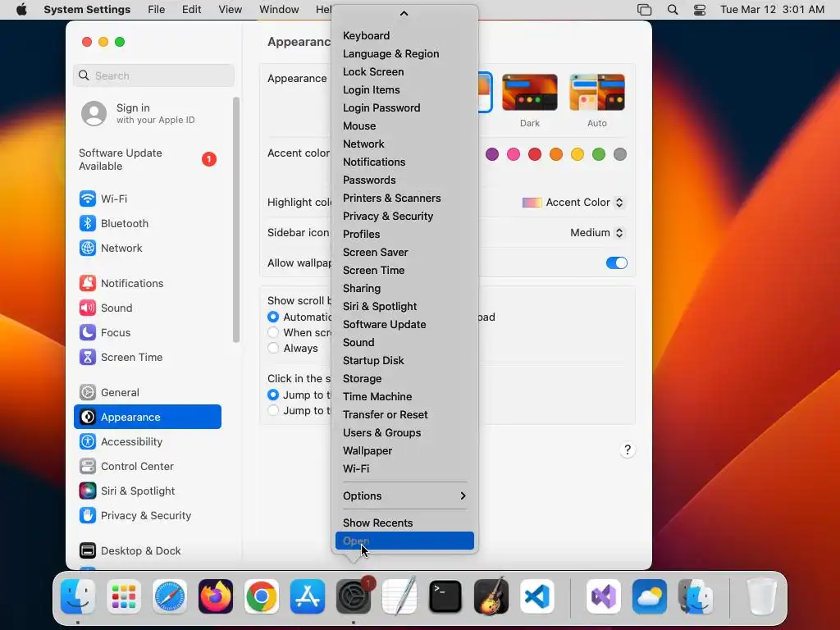The image size is (840, 630).
Task: Select the Dark appearance thumbnail
Action: (530, 93)
